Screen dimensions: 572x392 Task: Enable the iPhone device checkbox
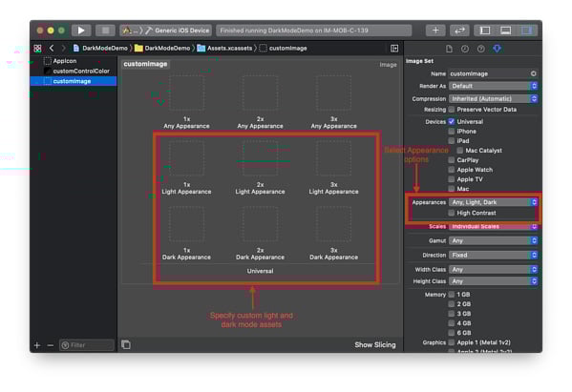pyautogui.click(x=452, y=132)
